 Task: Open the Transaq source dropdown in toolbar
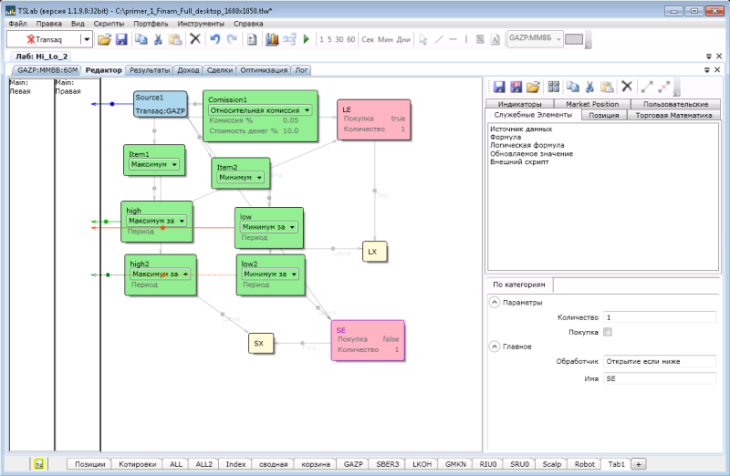[87, 39]
